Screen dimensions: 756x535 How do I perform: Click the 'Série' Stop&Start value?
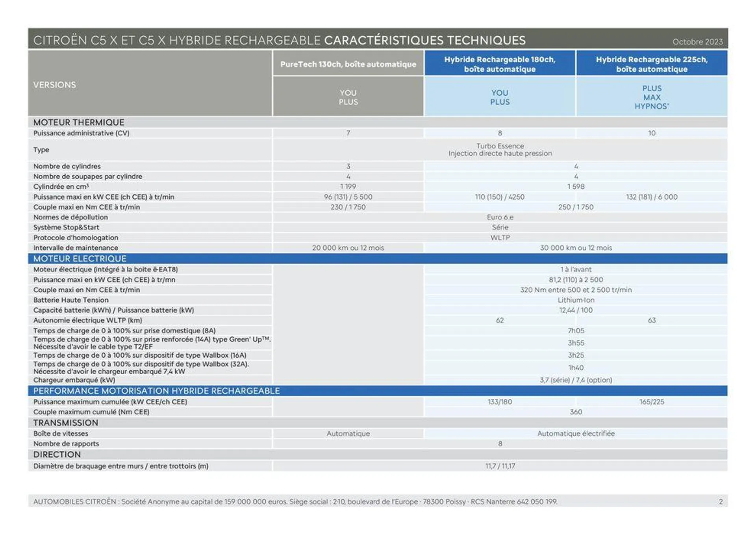pos(500,227)
